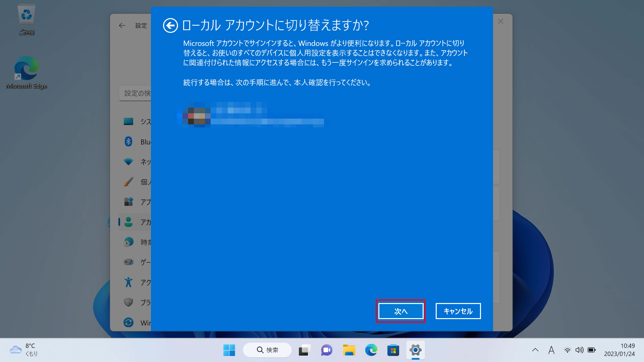The height and width of the screenshot is (362, 644).
Task: Open Privacy shield icon in sidebar
Action: (128, 302)
